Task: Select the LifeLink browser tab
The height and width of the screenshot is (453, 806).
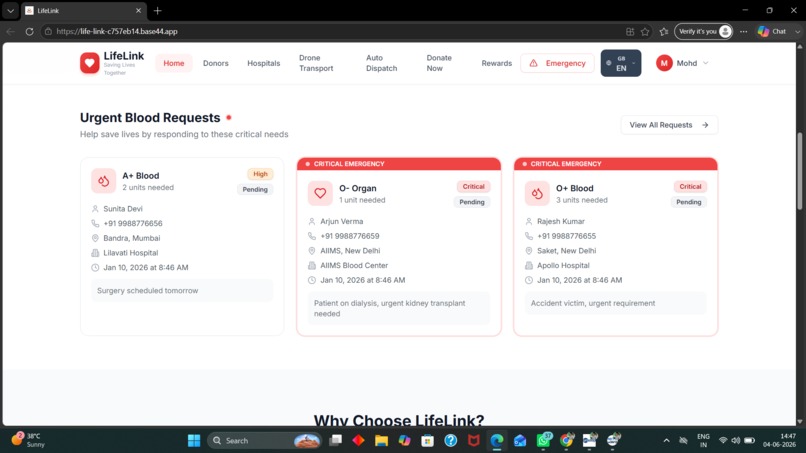Action: click(x=84, y=10)
